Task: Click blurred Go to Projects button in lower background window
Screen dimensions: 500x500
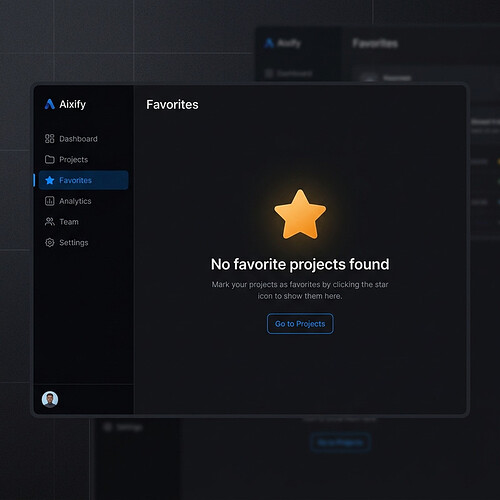Action: point(340,442)
